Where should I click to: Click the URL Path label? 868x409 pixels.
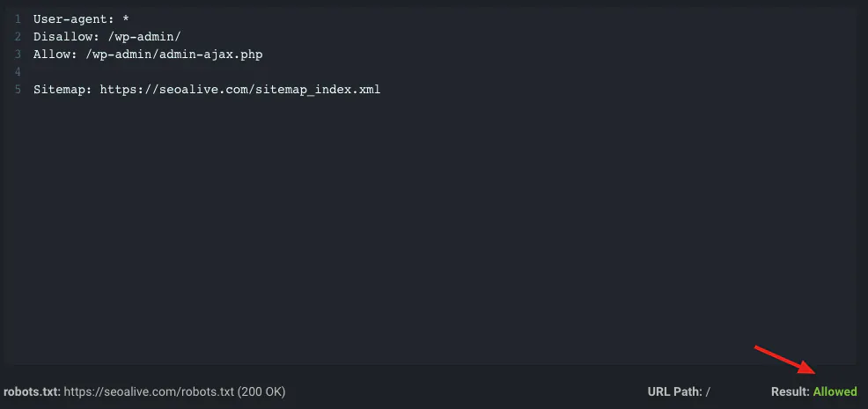click(x=673, y=391)
